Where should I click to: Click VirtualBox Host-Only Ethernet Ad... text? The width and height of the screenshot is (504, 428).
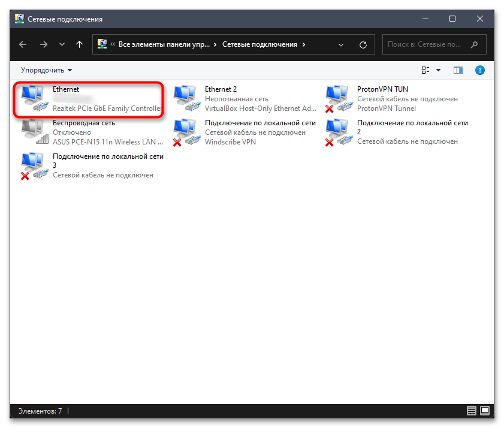click(x=260, y=108)
